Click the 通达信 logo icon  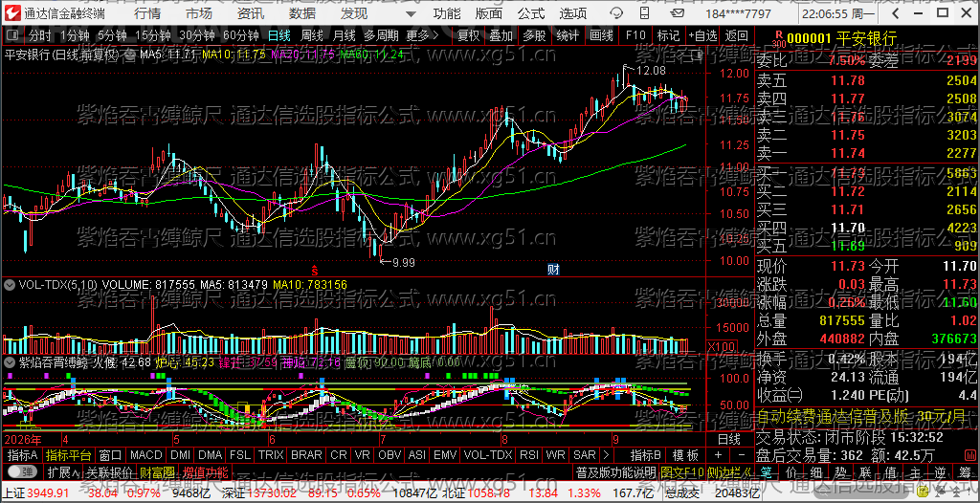click(x=11, y=13)
